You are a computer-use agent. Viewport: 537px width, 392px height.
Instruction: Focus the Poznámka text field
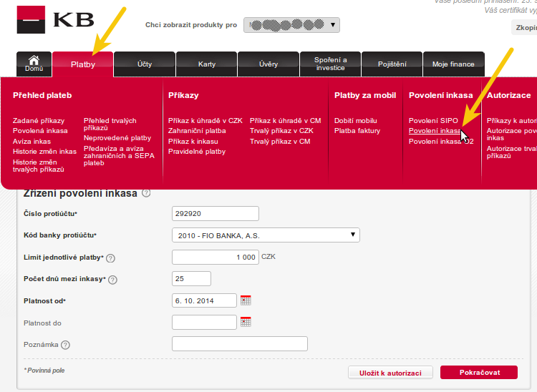pos(240,344)
